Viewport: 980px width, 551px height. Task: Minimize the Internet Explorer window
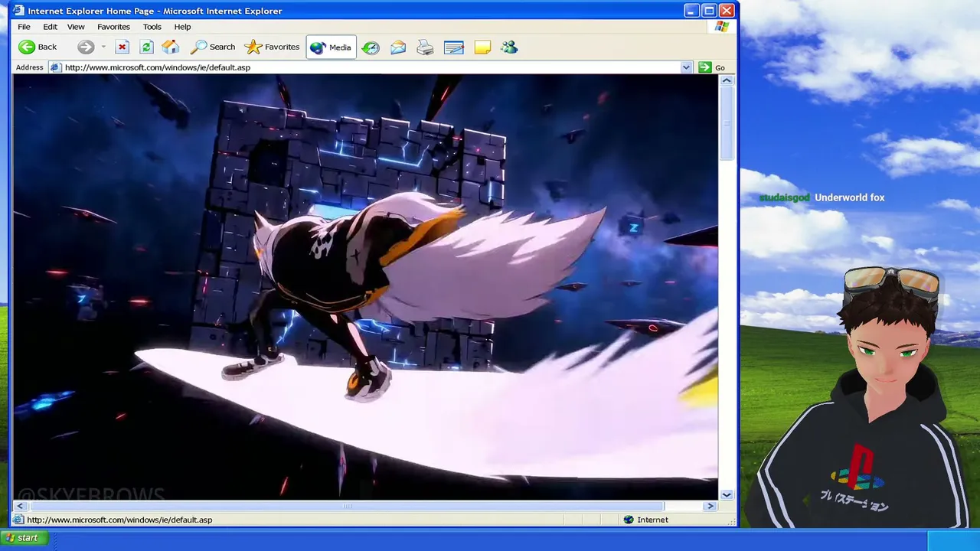pyautogui.click(x=691, y=11)
